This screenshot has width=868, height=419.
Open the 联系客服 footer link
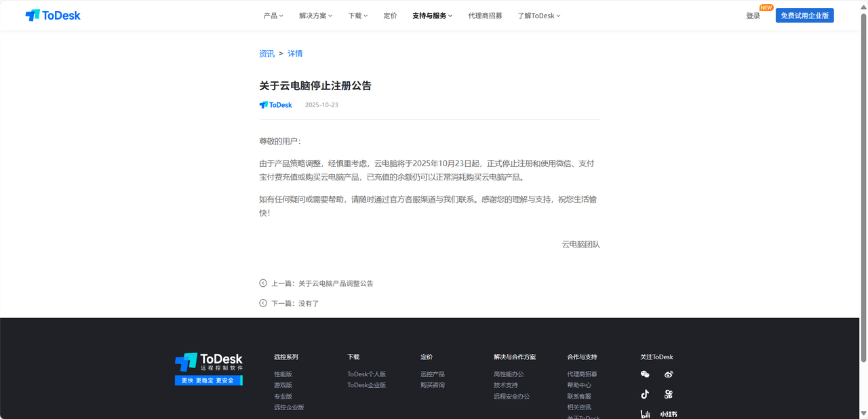pyautogui.click(x=579, y=397)
